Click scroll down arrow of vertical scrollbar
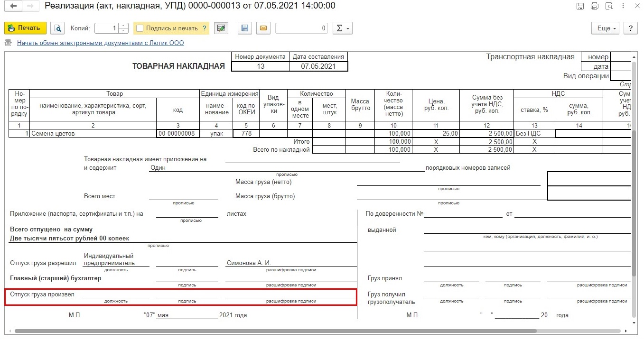The height and width of the screenshot is (340, 644). point(635,322)
